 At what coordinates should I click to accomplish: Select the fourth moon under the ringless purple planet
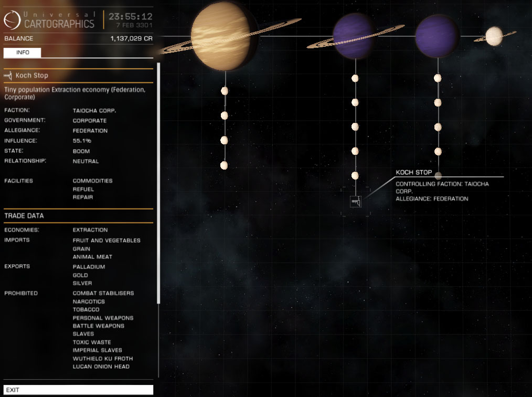(438, 151)
